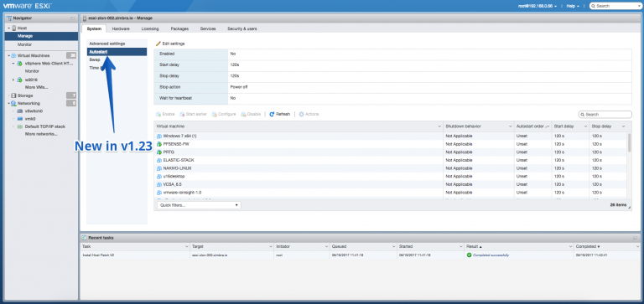Image resolution: width=644 pixels, height=304 pixels.
Task: Click the pencil icon for Edit settings
Action: [158, 44]
